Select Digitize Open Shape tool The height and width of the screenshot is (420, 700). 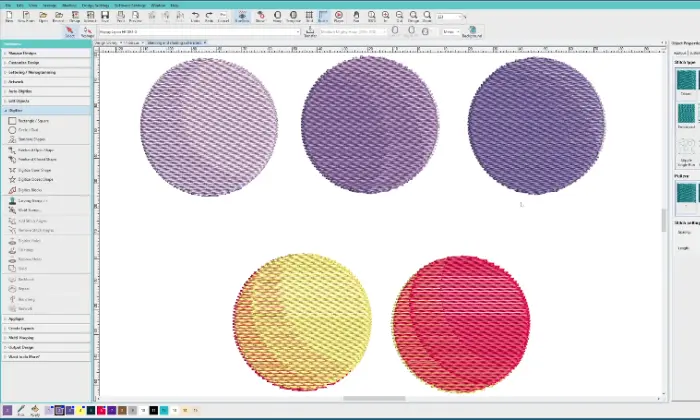30,170
